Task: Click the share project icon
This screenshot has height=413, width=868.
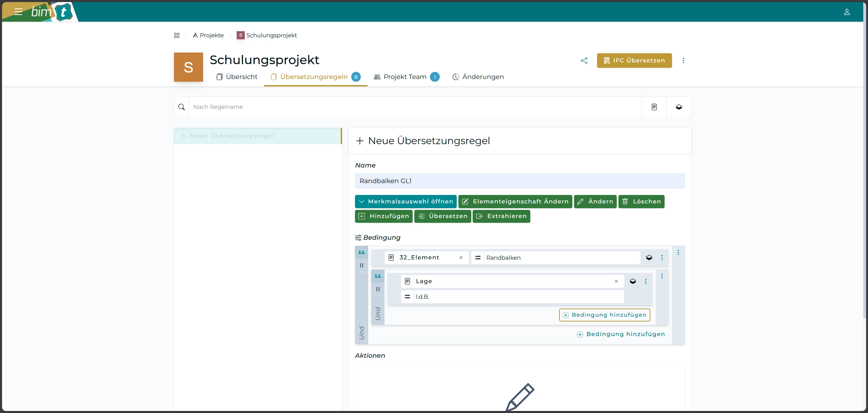Action: (x=584, y=61)
